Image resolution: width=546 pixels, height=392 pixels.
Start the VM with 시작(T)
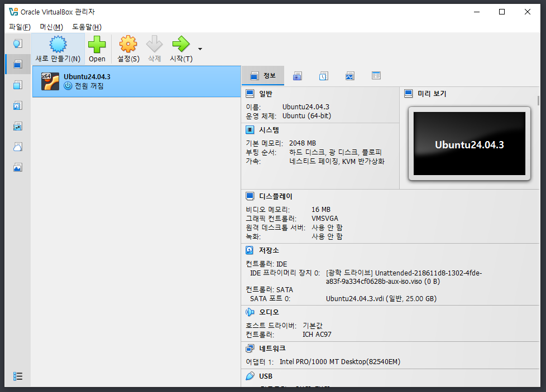pos(181,49)
